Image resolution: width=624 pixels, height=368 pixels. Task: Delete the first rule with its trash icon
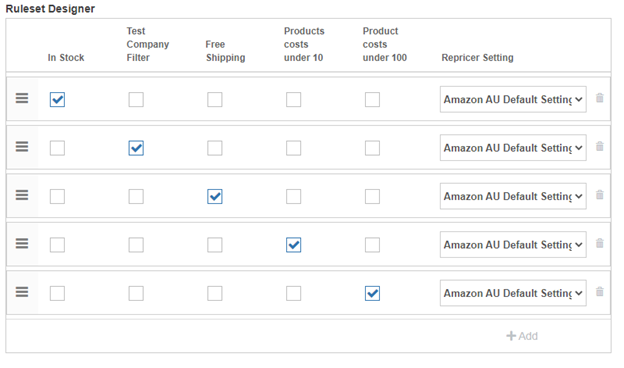coord(599,98)
